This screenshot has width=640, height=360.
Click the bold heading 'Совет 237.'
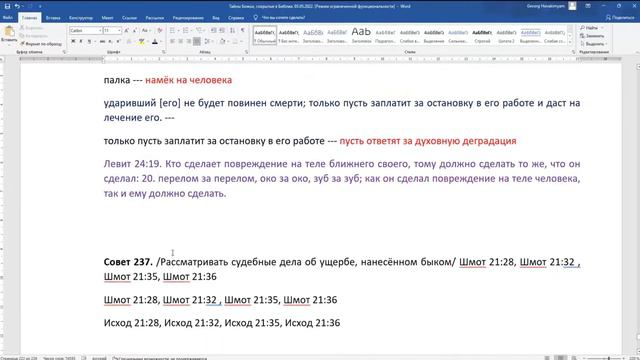(x=128, y=262)
